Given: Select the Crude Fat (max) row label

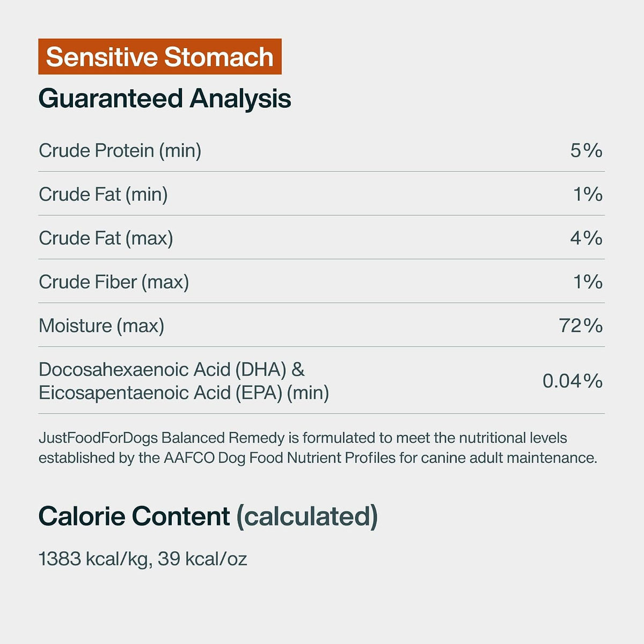Looking at the screenshot, I should [106, 238].
